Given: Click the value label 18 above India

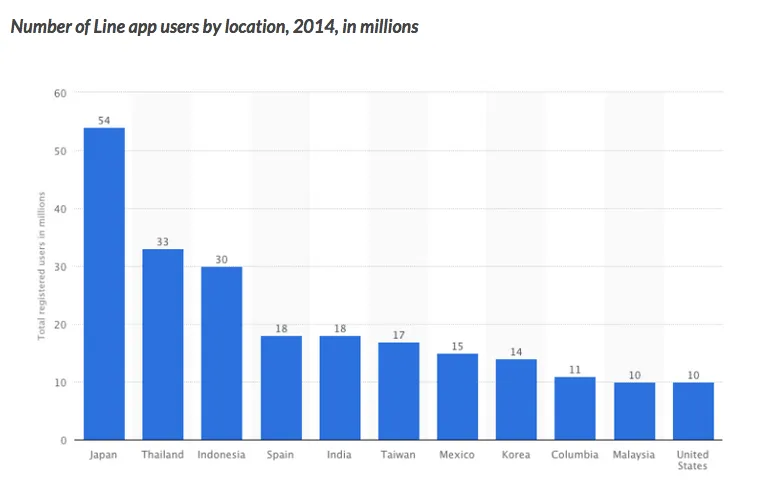Looking at the screenshot, I should coord(340,329).
